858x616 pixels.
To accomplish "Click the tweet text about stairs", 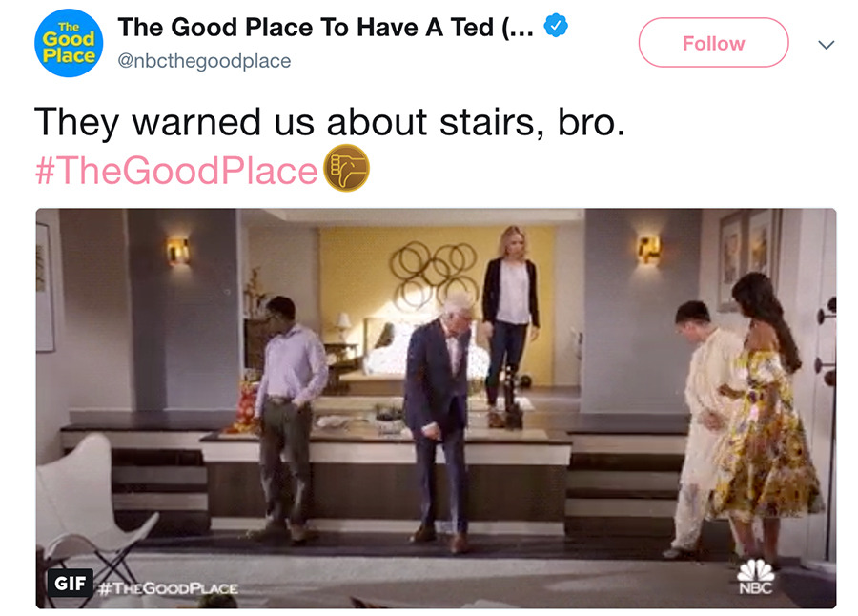I will pos(330,121).
